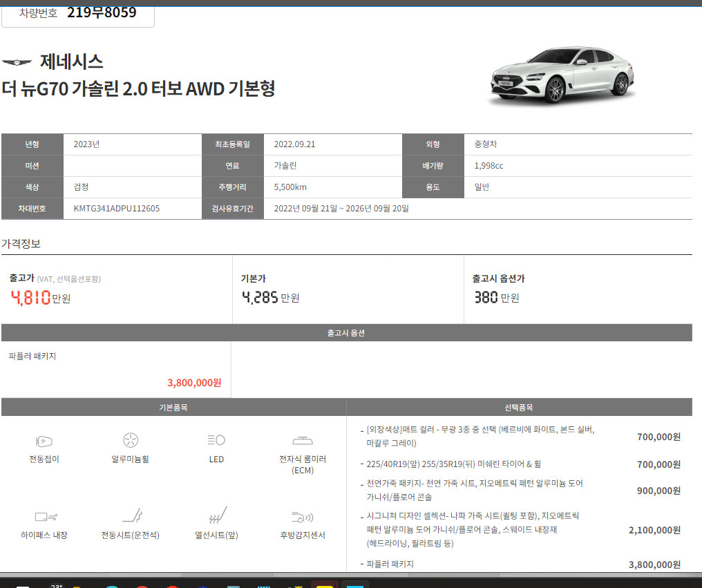This screenshot has width=702, height=588.
Task: Click the 주행거리 value 5,500km
Action: (290, 187)
